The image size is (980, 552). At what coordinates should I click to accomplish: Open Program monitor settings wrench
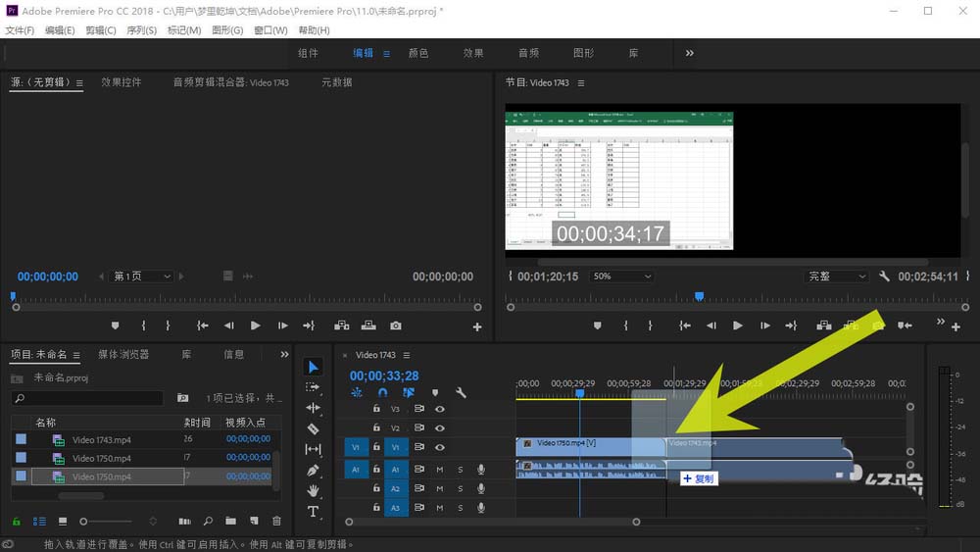pos(884,276)
